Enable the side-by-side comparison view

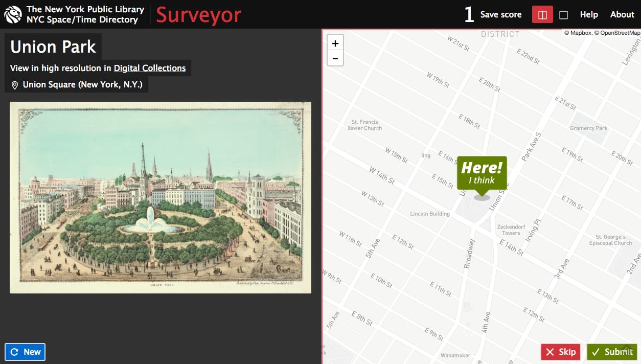click(542, 14)
